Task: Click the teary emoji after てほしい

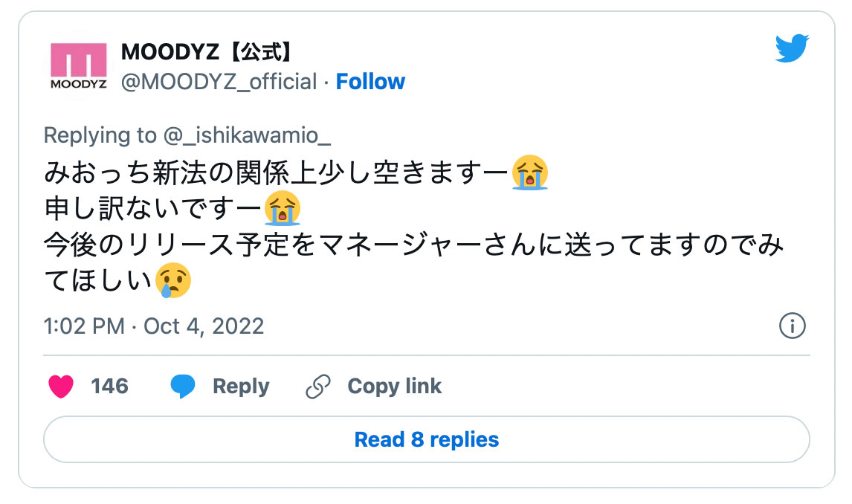Action: (x=174, y=280)
